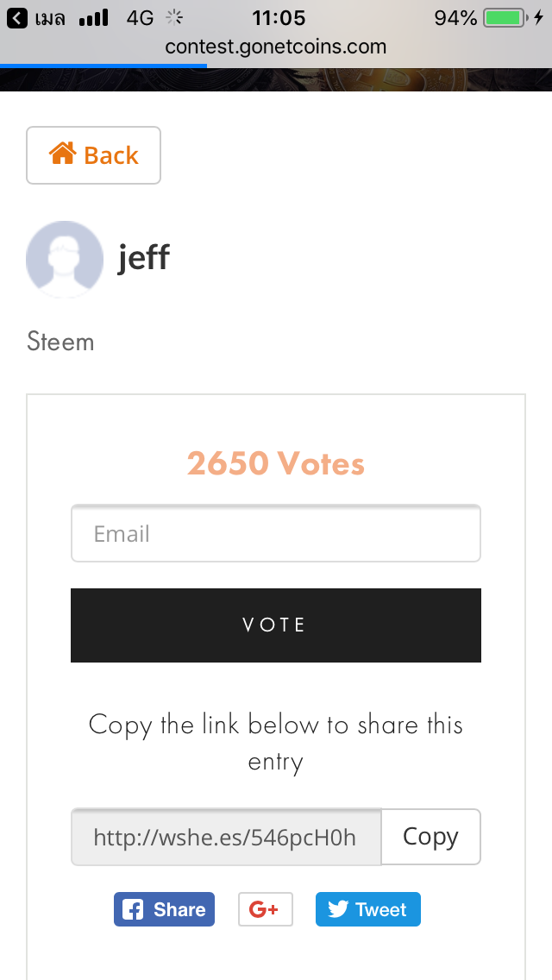The height and width of the screenshot is (980, 552).
Task: Click the Twitter bird on Tweet button
Action: pos(338,909)
